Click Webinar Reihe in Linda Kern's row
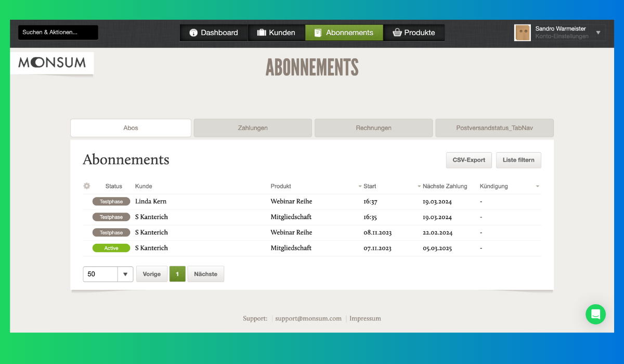This screenshot has height=364, width=624. coord(291,201)
